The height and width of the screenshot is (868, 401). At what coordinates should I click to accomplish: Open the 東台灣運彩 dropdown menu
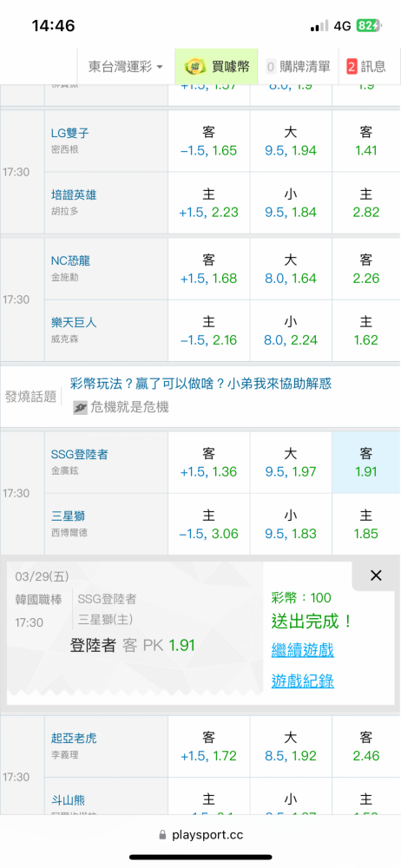[126, 67]
